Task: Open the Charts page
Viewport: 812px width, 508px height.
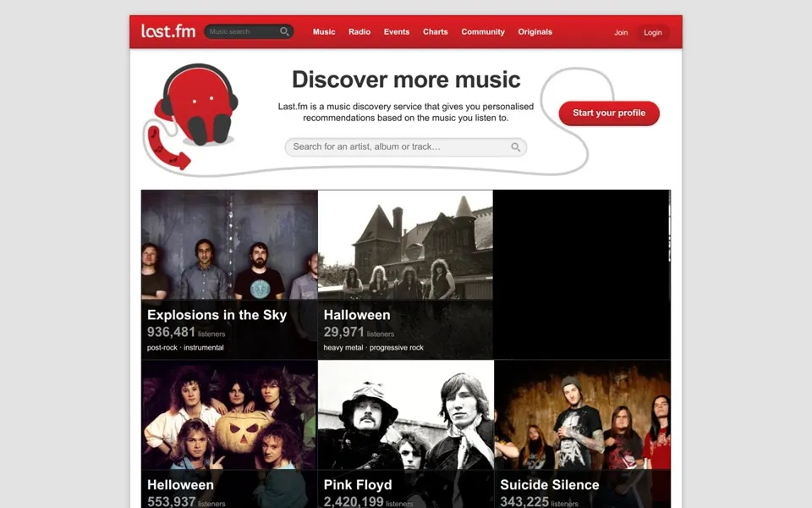Action: [x=436, y=31]
